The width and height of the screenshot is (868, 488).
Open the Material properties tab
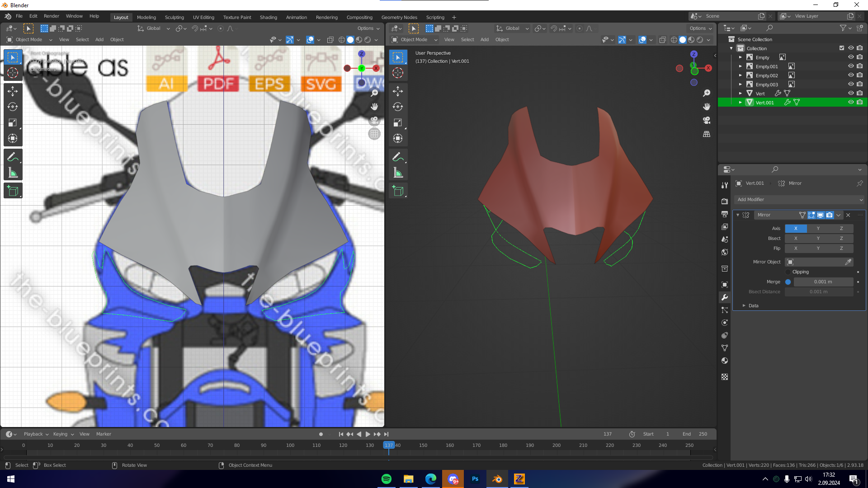(725, 361)
